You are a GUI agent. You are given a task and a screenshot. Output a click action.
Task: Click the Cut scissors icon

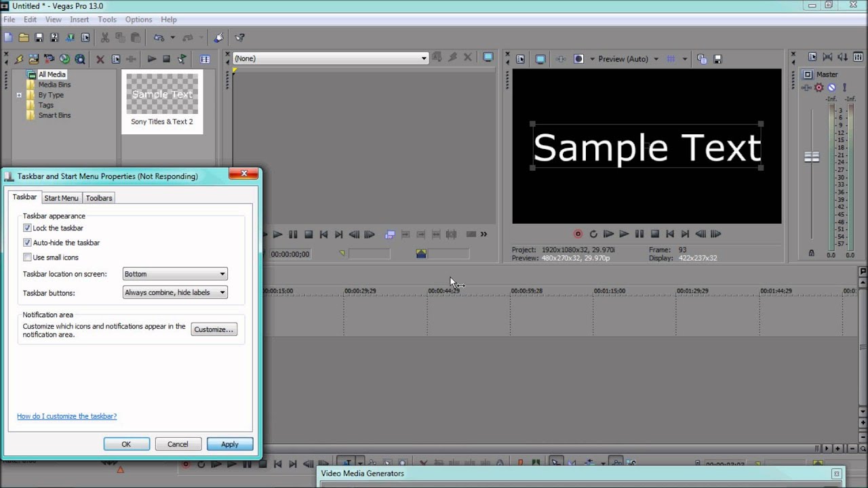point(105,38)
